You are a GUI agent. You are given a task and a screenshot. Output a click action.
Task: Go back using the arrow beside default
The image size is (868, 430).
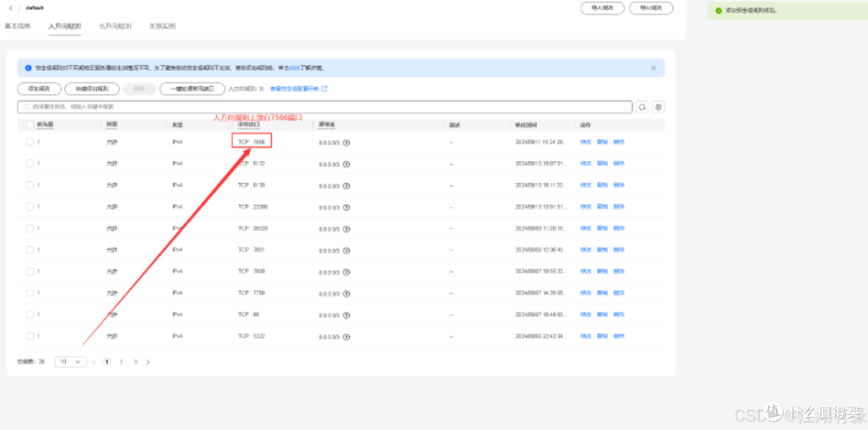tap(11, 8)
